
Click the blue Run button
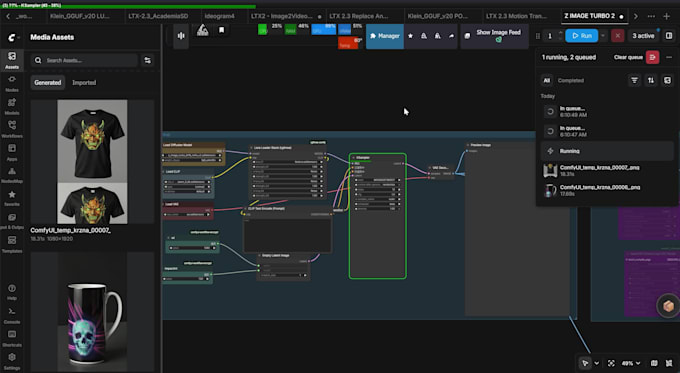582,36
